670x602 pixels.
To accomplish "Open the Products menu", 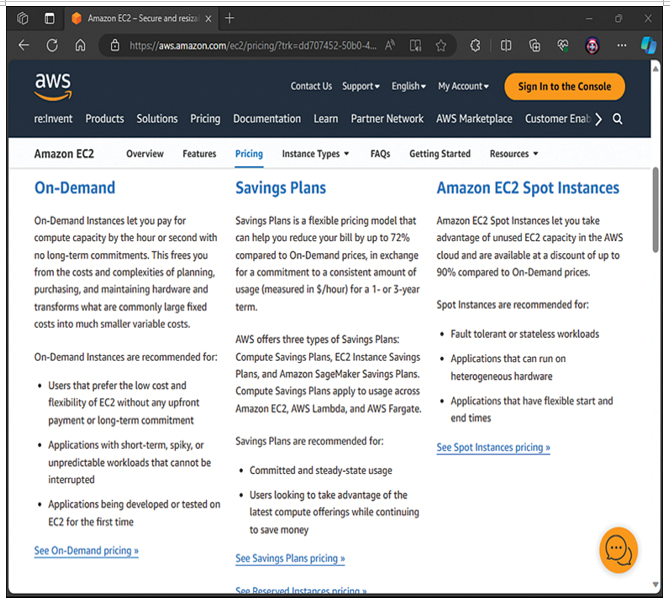I will [105, 119].
